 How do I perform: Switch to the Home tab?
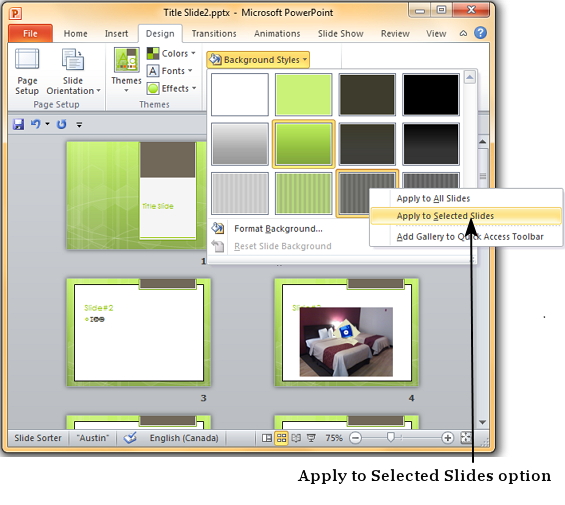click(x=75, y=34)
